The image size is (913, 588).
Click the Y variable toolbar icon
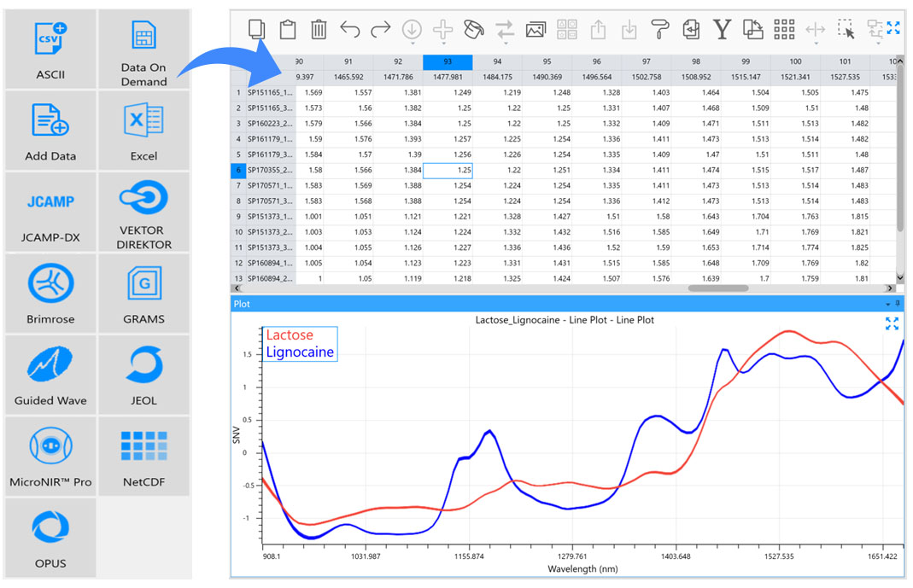click(722, 29)
